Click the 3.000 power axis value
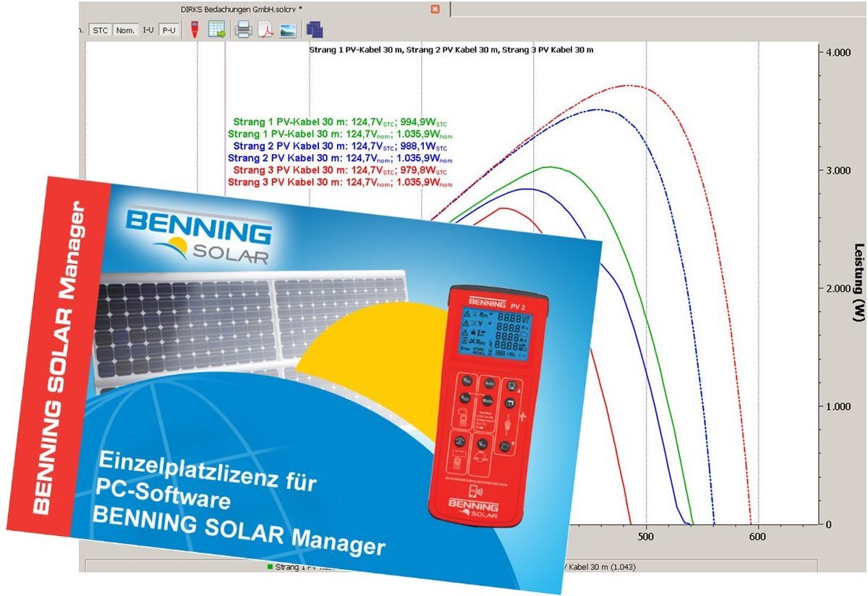The image size is (868, 596). 837,171
